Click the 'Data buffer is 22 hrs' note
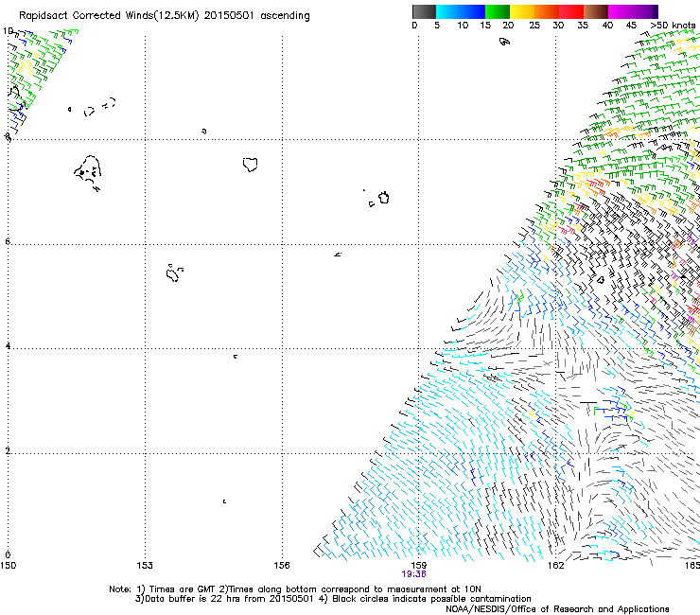The width and height of the screenshot is (700, 615). click(333, 599)
